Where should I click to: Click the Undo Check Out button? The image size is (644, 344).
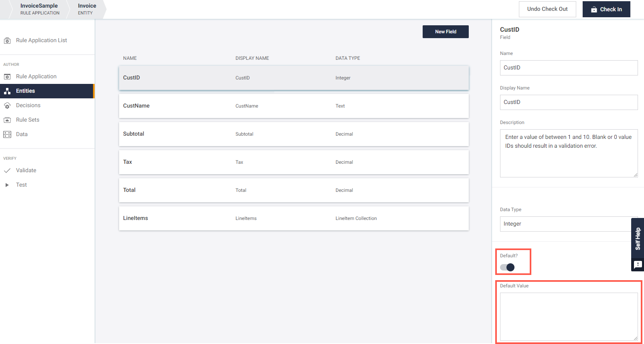547,9
